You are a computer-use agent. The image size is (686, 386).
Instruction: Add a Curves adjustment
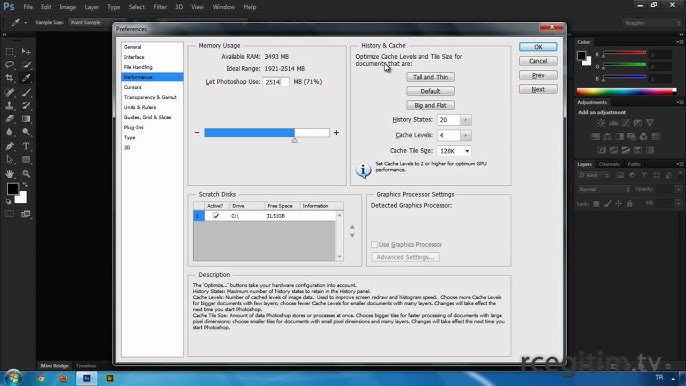coord(626,123)
